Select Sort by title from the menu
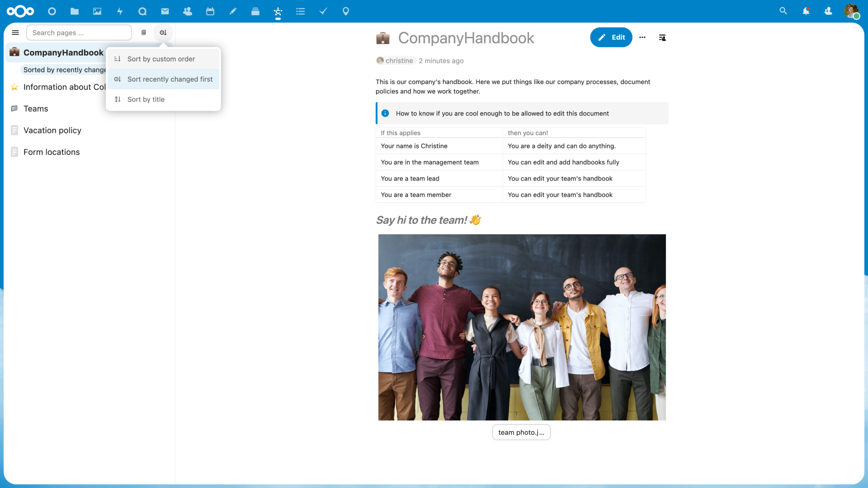The width and height of the screenshot is (868, 488). [146, 99]
